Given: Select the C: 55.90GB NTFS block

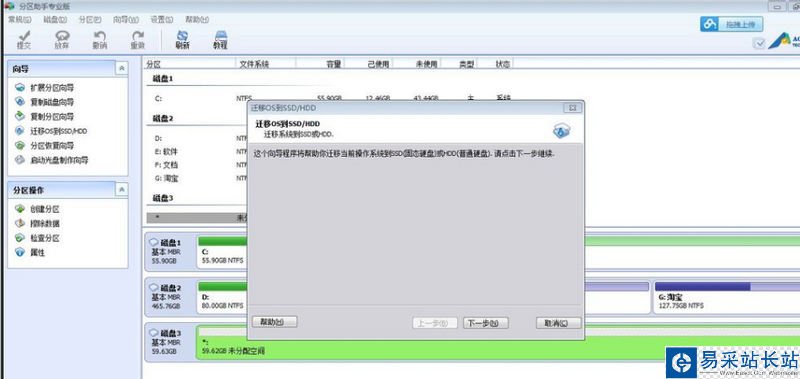Looking at the screenshot, I should pyautogui.click(x=222, y=252).
